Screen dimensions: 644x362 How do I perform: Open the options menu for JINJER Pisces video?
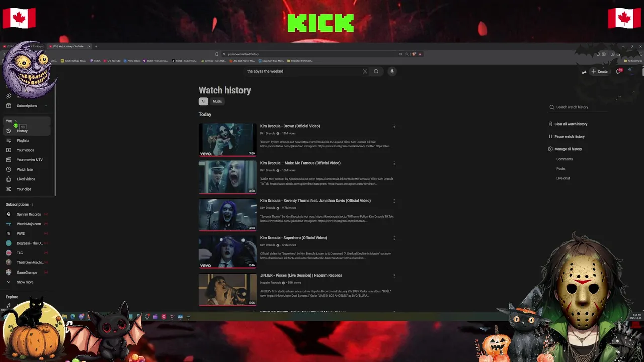[x=394, y=276]
